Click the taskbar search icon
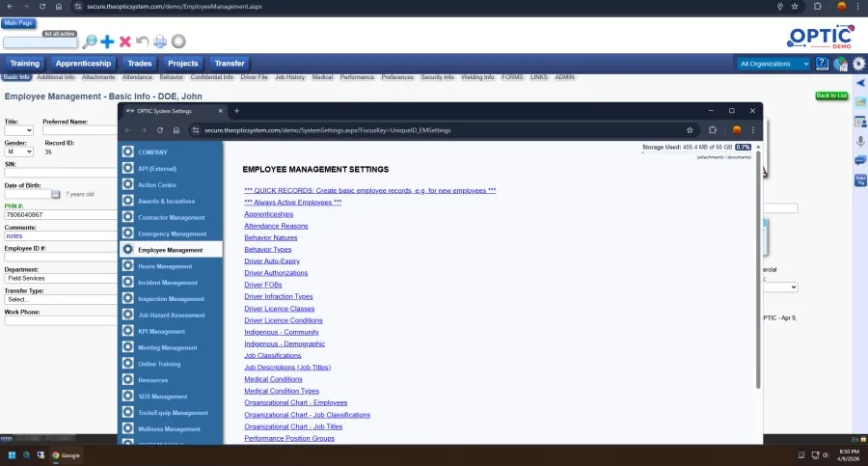 click(26, 455)
